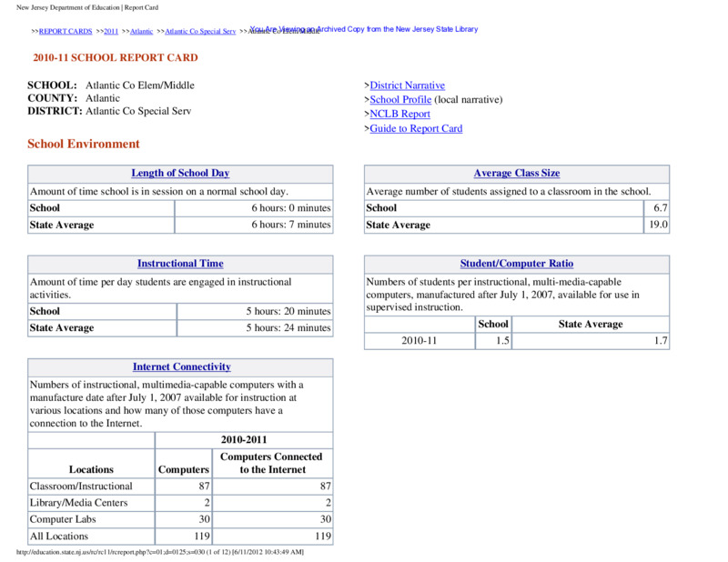Click the Internet Connectivity heading link
Image resolution: width=728 pixels, height=562 pixels.
tap(181, 367)
